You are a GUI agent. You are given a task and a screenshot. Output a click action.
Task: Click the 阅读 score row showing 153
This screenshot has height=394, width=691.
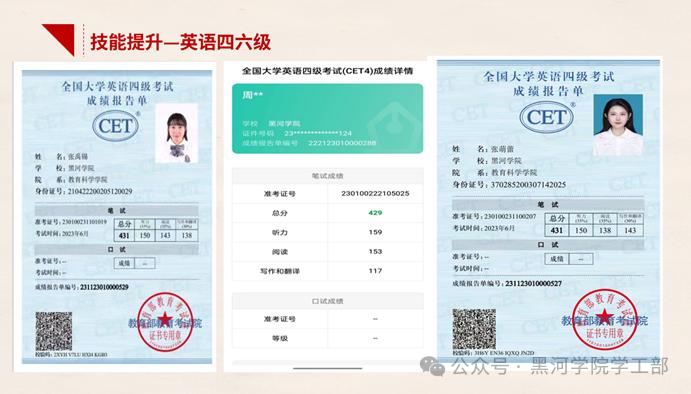327,252
